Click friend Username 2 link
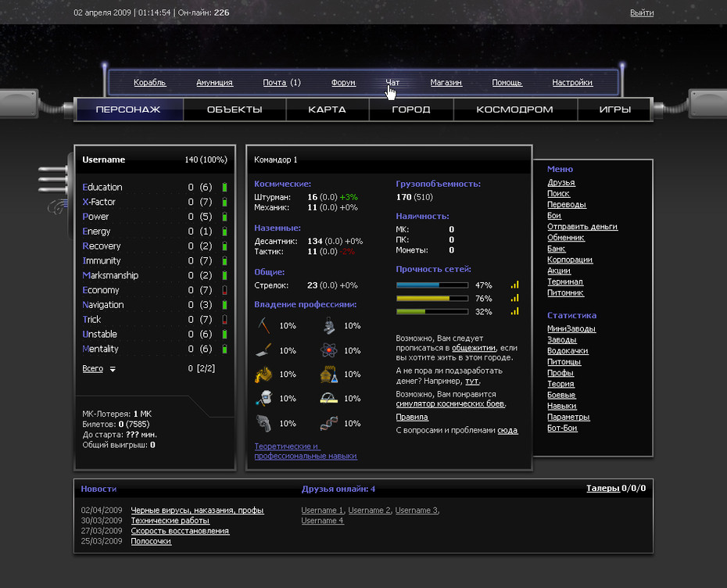 point(370,510)
